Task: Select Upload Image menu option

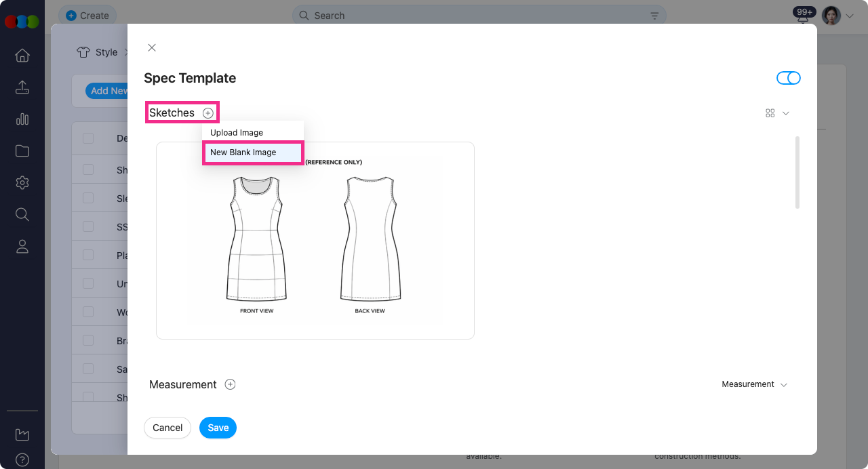Action: point(237,133)
